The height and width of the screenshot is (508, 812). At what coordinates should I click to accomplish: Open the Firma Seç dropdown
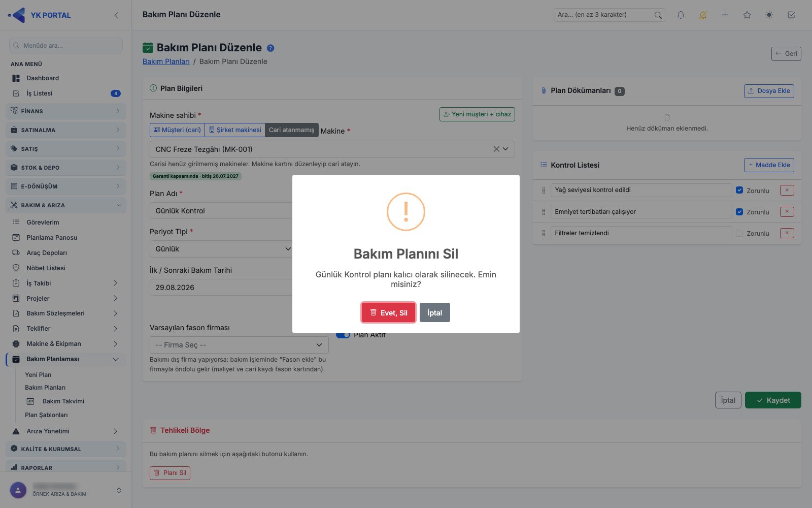239,344
